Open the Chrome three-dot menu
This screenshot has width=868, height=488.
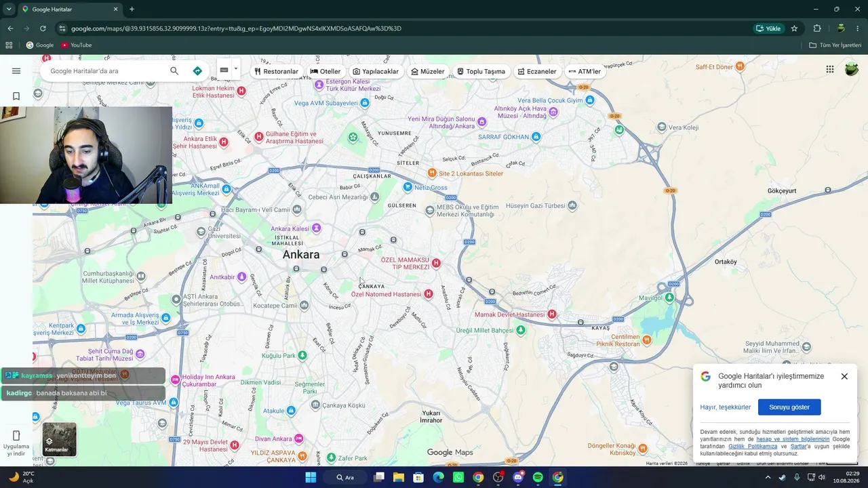pyautogui.click(x=858, y=28)
